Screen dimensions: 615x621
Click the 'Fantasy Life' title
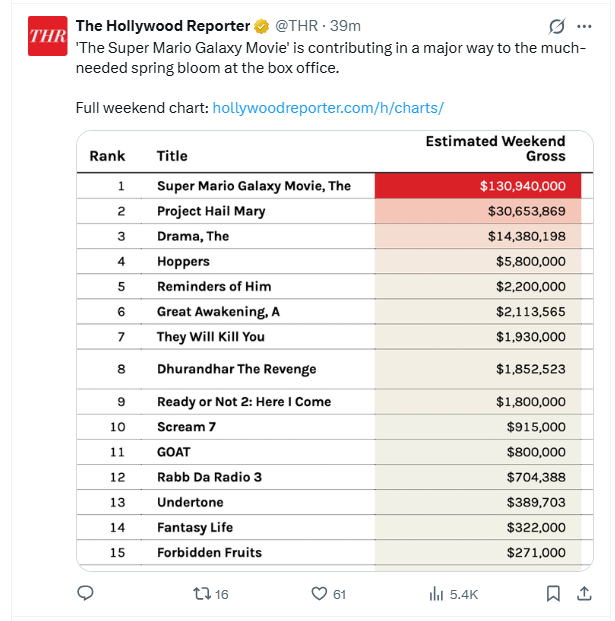[x=195, y=528]
